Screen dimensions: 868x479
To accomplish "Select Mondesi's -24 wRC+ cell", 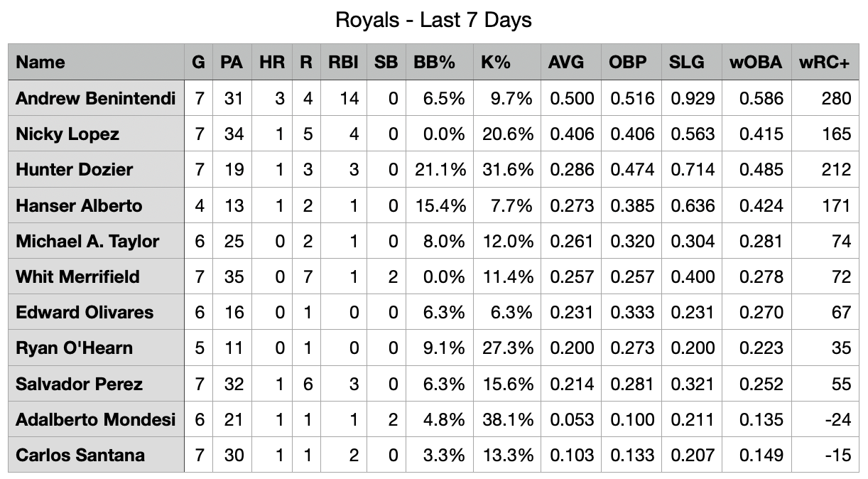I will click(837, 419).
